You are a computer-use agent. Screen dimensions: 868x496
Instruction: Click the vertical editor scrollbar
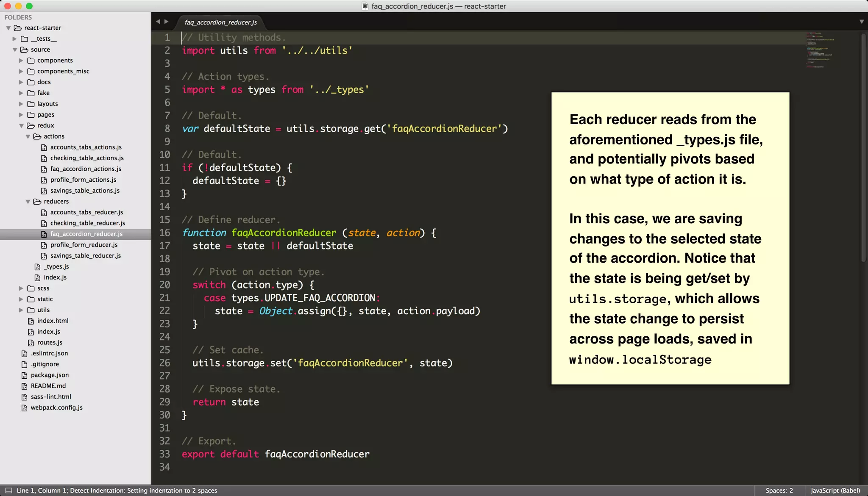coord(863,147)
